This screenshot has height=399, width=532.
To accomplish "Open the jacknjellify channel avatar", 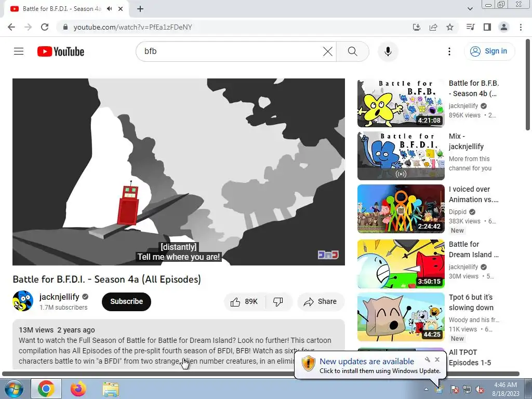I will [23, 301].
